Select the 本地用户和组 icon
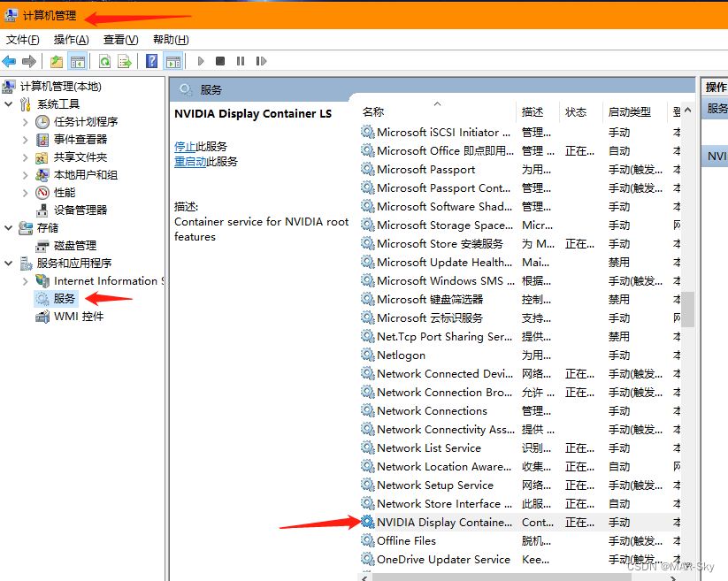The width and height of the screenshot is (728, 581). point(42,175)
